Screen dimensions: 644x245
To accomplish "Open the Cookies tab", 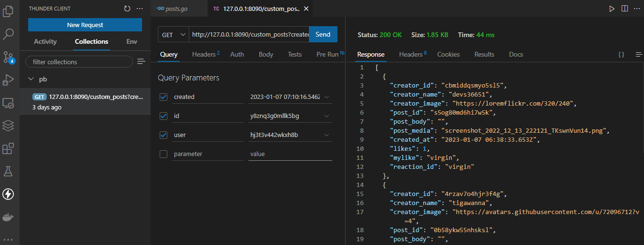I will tap(449, 54).
